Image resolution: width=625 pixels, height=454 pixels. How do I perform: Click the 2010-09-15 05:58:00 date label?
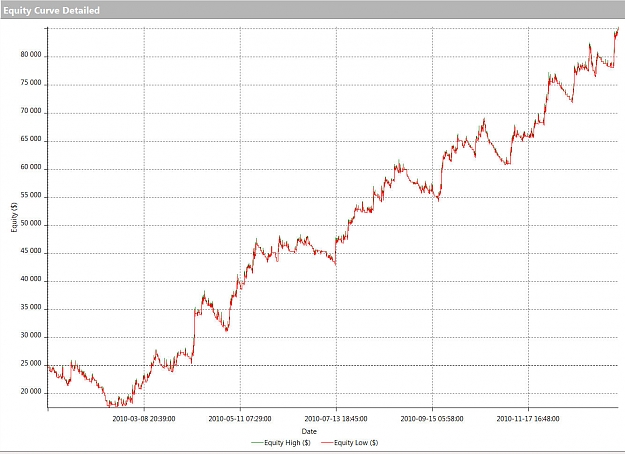point(432,419)
